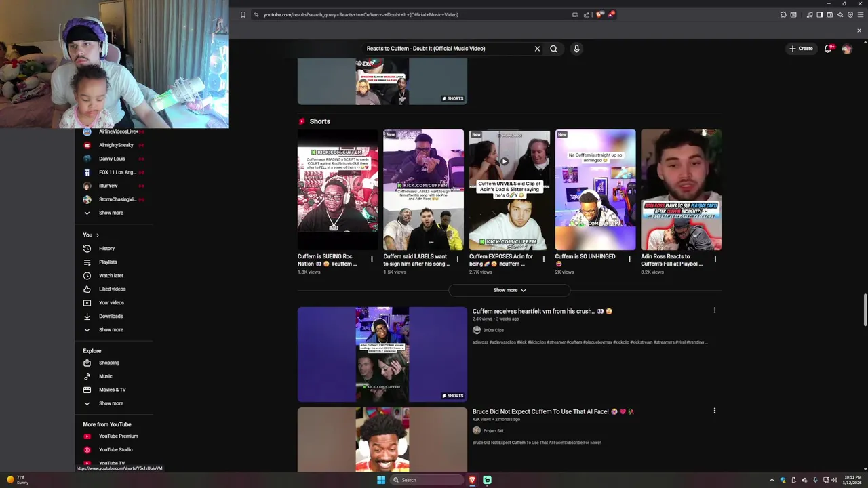868x488 pixels.
Task: Open 'Cuffem said LABELS want to sign' short
Action: click(423, 190)
